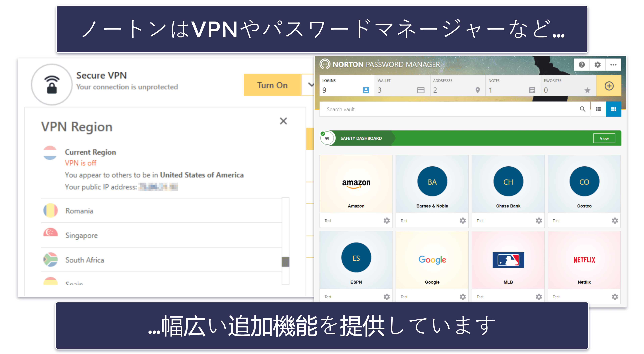The image size is (644, 354).
Task: Click the gear icon on Google card
Action: coord(463,297)
